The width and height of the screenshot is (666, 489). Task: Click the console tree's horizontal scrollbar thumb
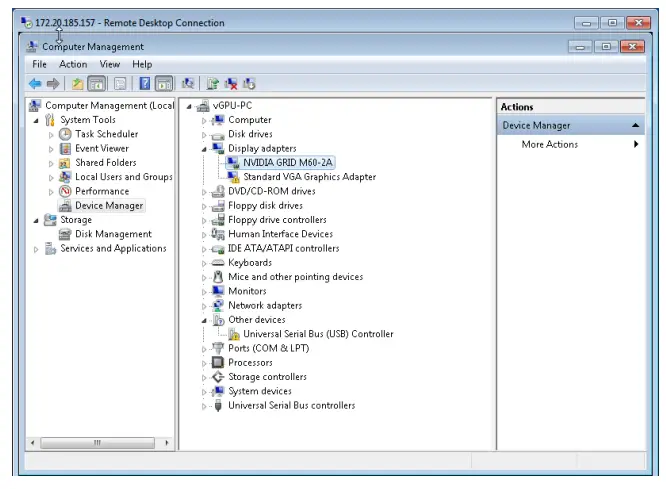coord(97,443)
